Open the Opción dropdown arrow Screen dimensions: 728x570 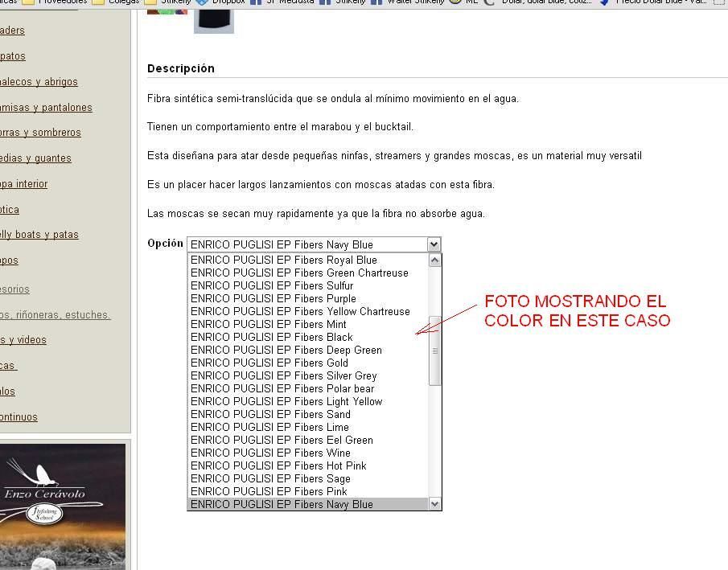pos(434,244)
